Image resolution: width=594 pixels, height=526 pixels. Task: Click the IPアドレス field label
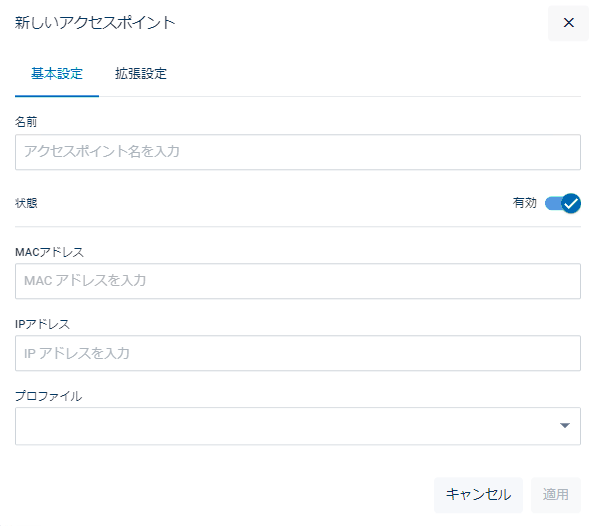click(42, 324)
